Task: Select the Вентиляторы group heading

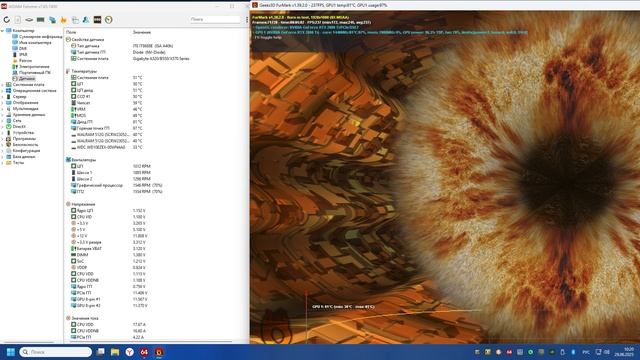Action: coord(81,160)
